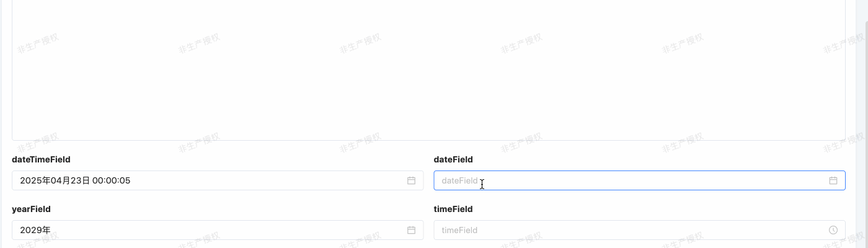Viewport: 868px width, 248px height.
Task: Click the bottom border of the large text area
Action: coord(428,140)
